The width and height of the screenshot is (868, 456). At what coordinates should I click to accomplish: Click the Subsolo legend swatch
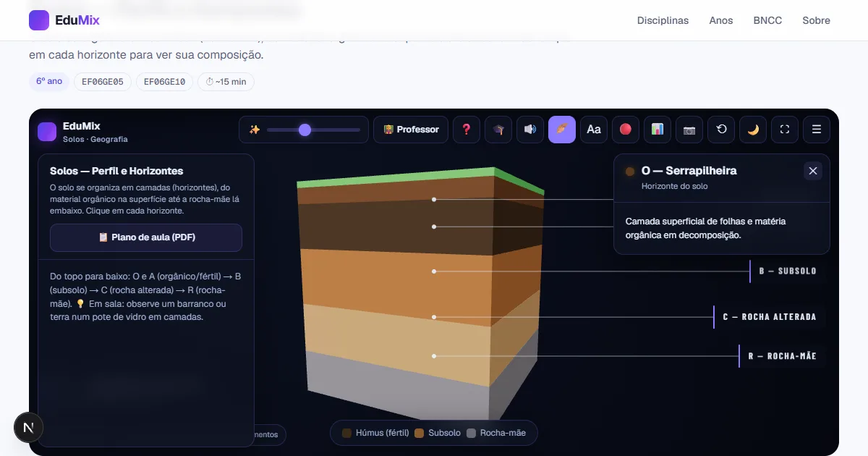click(419, 433)
